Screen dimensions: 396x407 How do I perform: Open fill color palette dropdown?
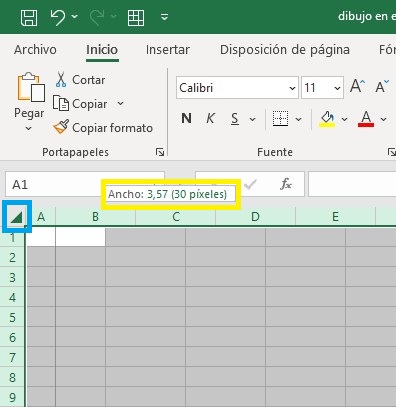[344, 119]
